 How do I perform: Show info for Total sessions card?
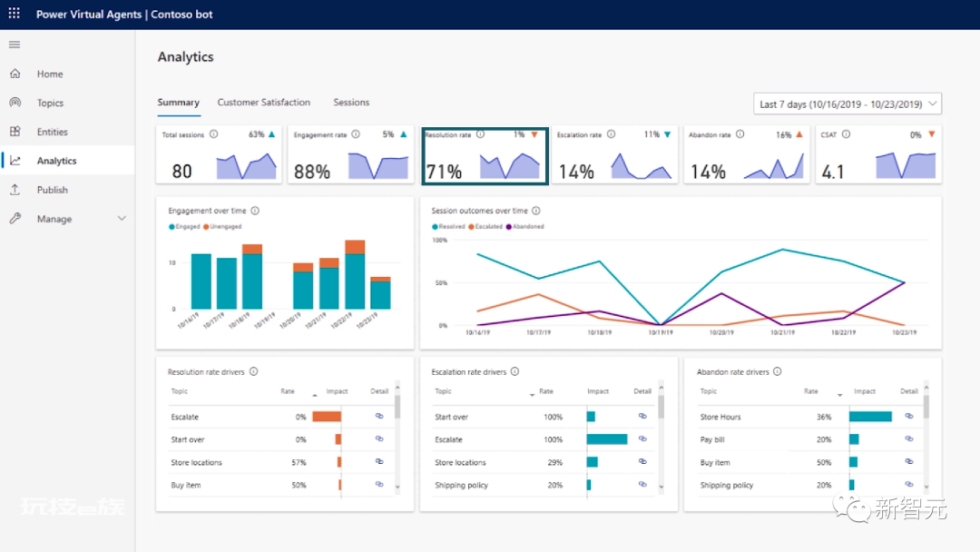tap(214, 134)
